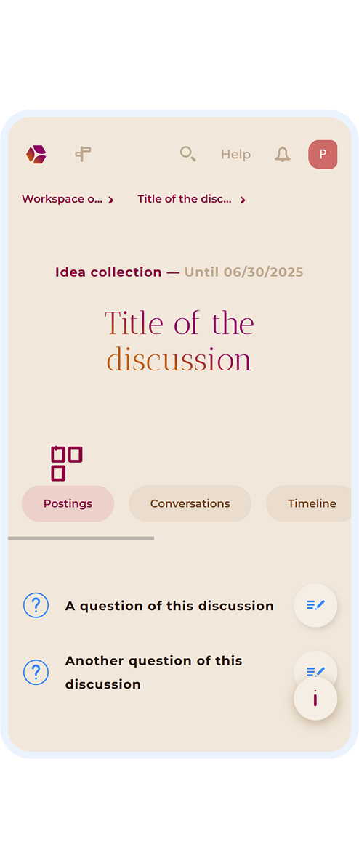Click question mark icon beside second question
359x868 pixels.
click(x=36, y=672)
